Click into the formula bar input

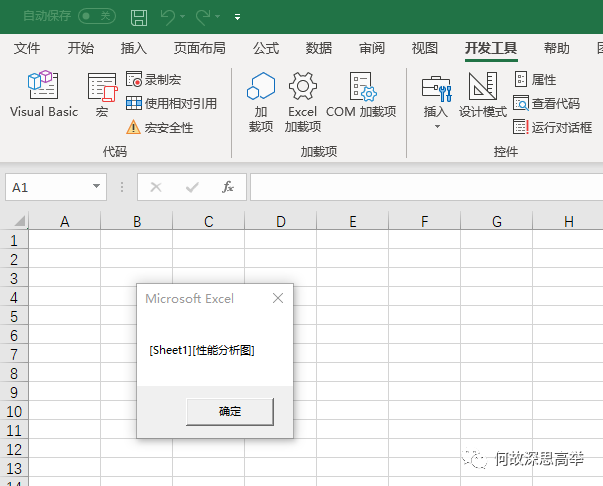click(x=426, y=187)
